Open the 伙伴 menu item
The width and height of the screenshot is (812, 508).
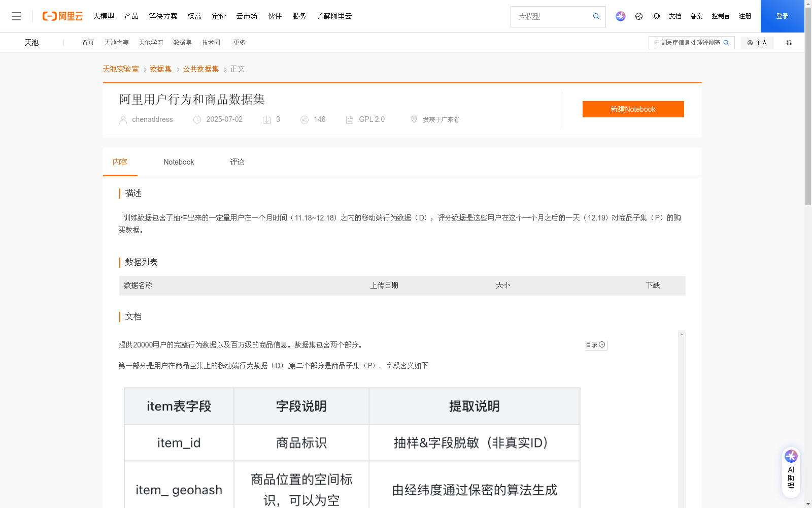[275, 16]
